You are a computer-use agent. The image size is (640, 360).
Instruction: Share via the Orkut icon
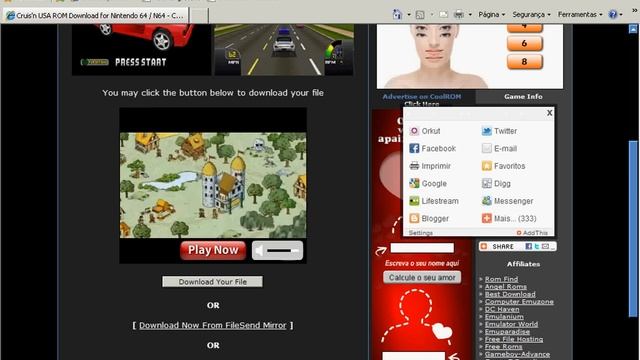point(414,131)
